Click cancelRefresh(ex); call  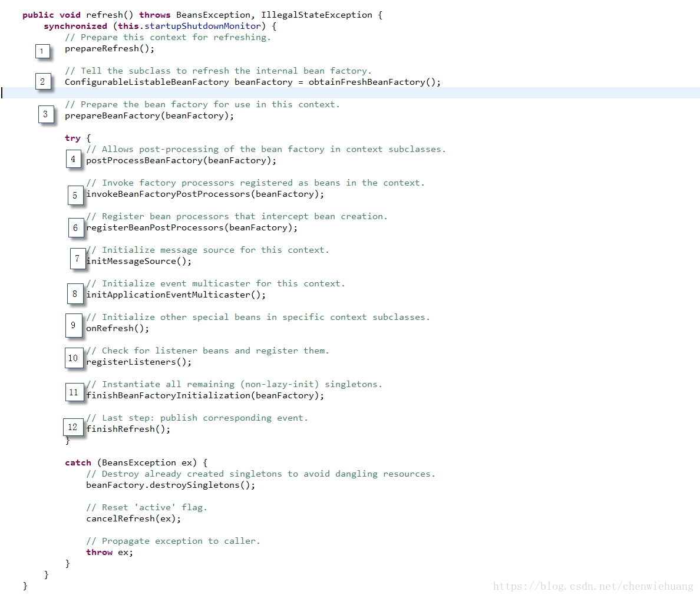[134, 518]
